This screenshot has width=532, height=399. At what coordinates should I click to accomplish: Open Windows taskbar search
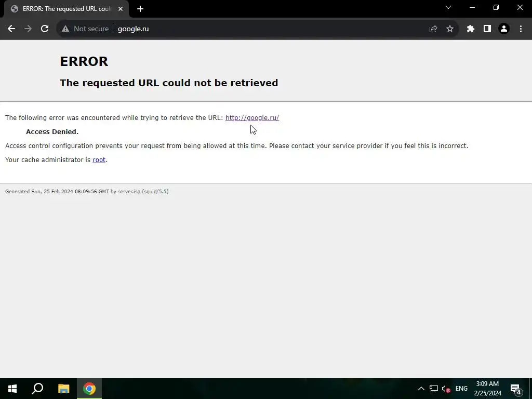(37, 389)
